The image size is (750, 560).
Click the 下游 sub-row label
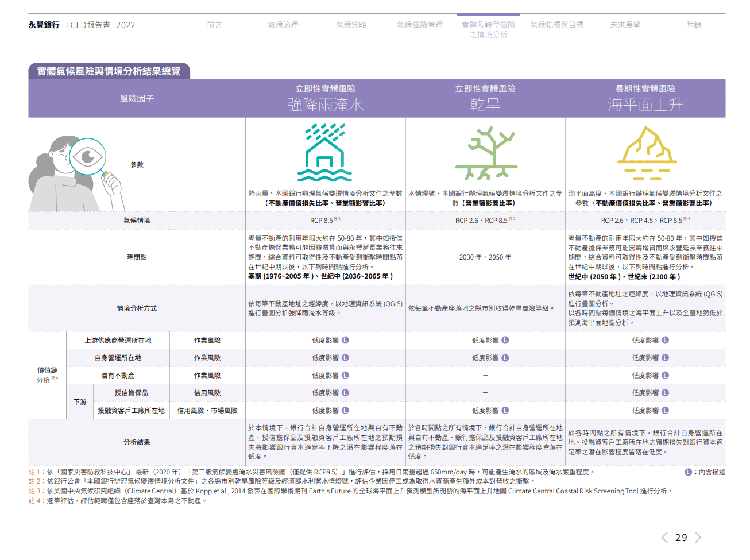coord(80,402)
